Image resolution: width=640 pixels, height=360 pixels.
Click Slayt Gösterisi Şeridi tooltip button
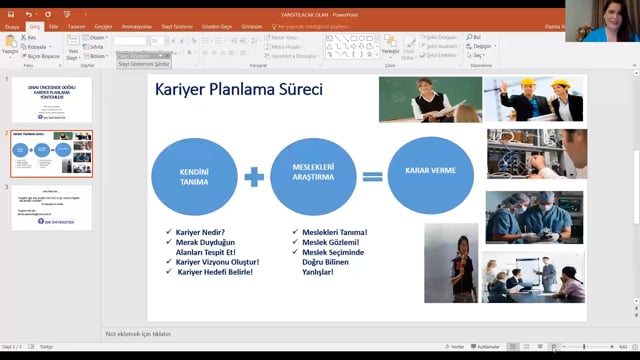point(144,64)
